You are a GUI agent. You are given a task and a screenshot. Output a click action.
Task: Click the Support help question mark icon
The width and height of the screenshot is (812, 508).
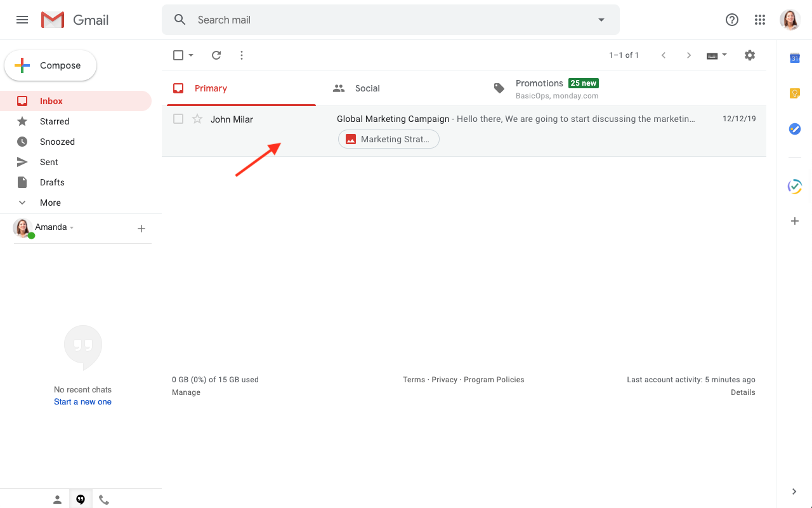coord(732,20)
